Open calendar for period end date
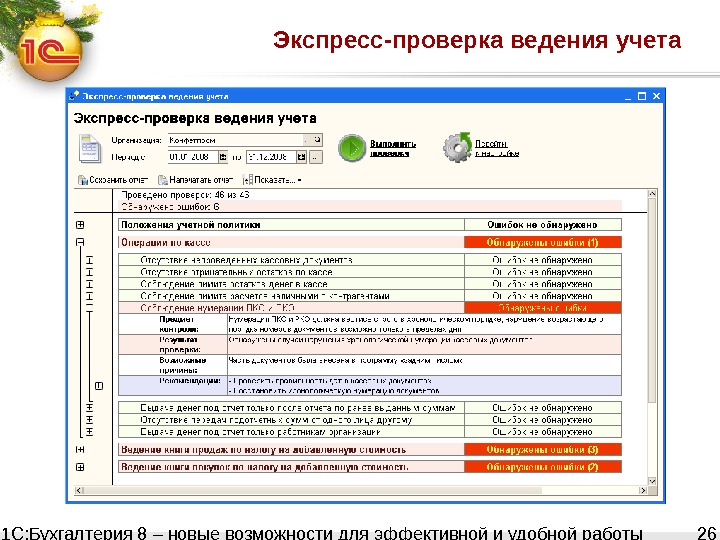Image resolution: width=720 pixels, height=540 pixels. point(301,157)
